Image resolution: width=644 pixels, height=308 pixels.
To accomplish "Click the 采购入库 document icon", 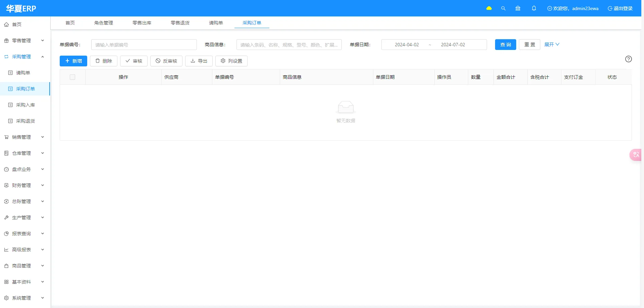I will [x=10, y=105].
